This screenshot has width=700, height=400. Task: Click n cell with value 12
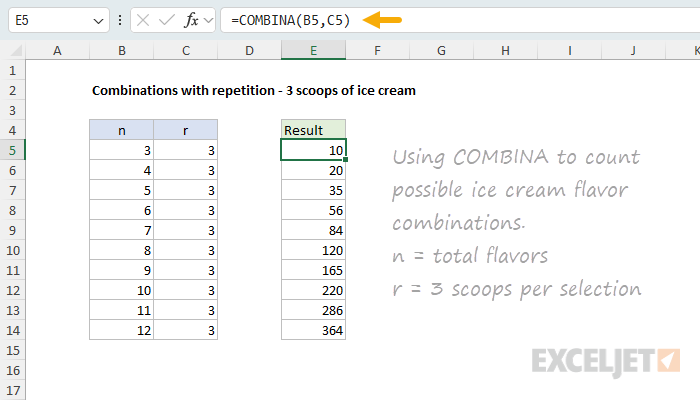121,330
